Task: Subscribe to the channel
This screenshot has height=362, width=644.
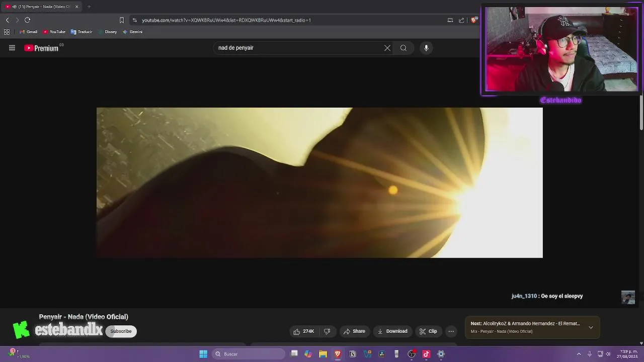Action: [x=121, y=331]
